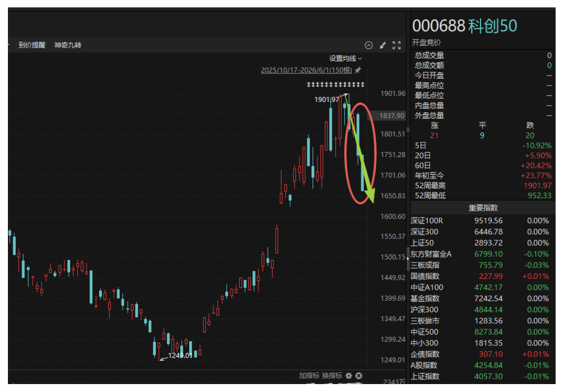
Task: Click 换指标 switch indicator button
Action: coord(332,376)
